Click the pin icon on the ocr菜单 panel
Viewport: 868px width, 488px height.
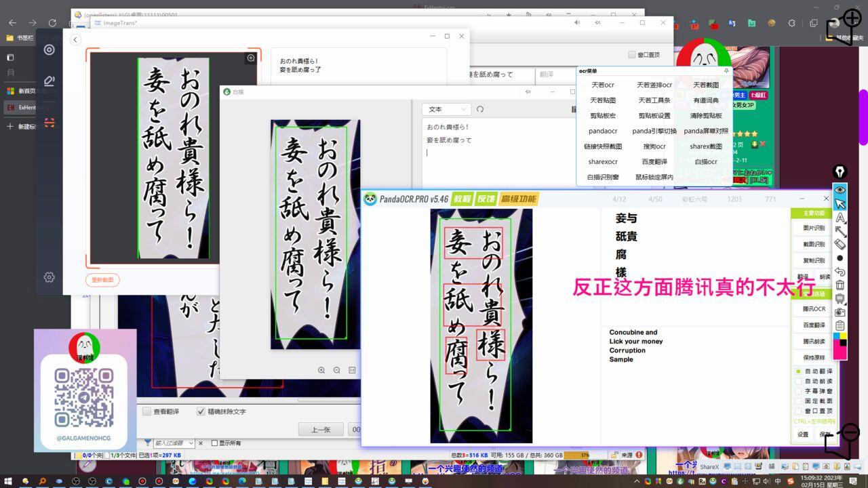[x=726, y=71]
